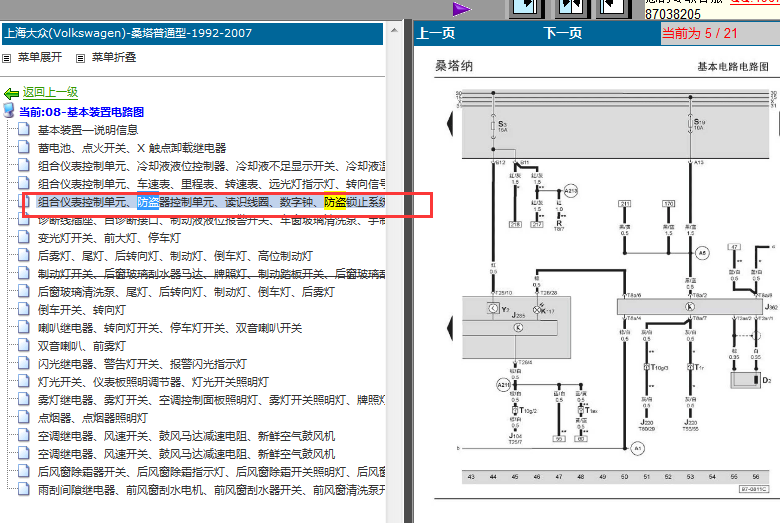The width and height of the screenshot is (780, 523).
Task: Click the document icon beside 基本装置—说明信息
Action: (24, 129)
